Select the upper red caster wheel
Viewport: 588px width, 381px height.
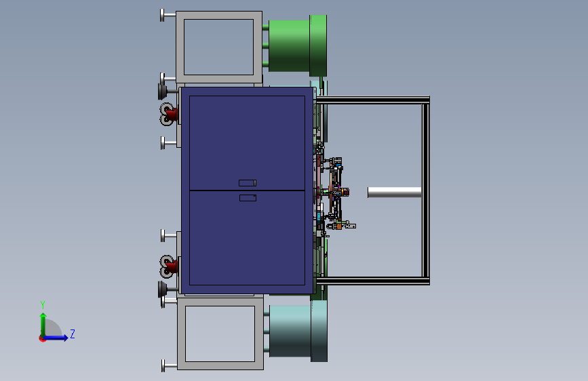tap(168, 114)
